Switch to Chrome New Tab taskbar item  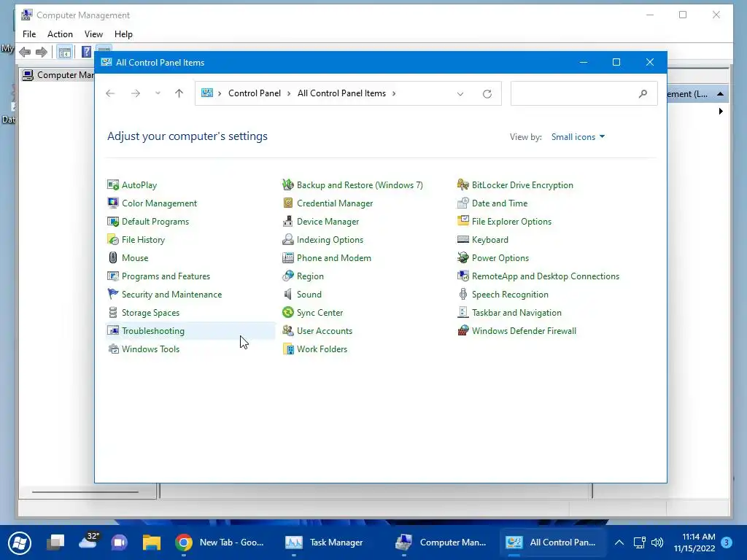coord(220,542)
